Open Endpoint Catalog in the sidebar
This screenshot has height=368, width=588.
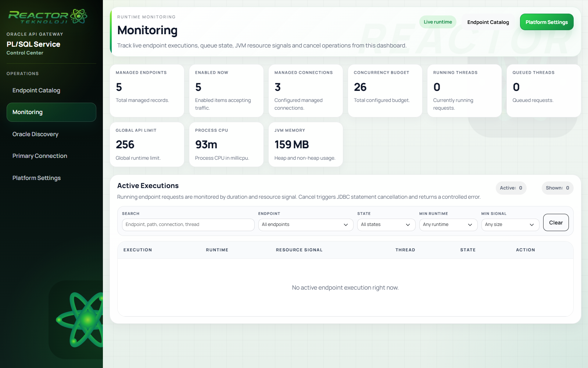pos(51,90)
